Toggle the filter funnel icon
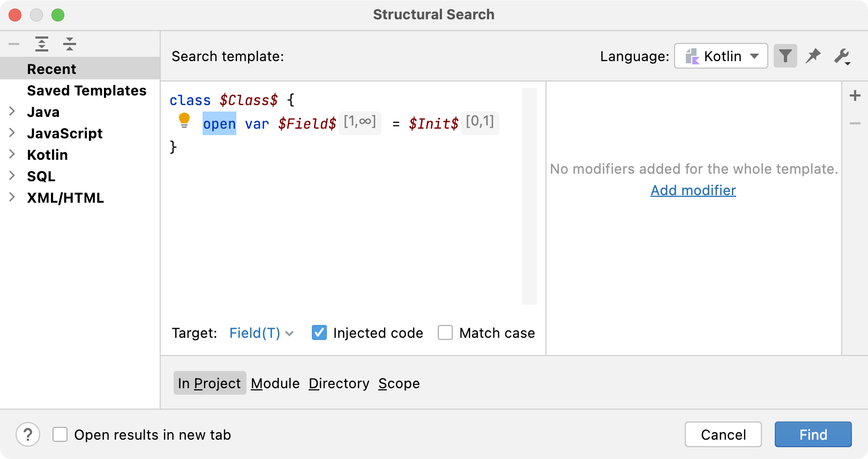This screenshot has height=459, width=868. [x=785, y=56]
